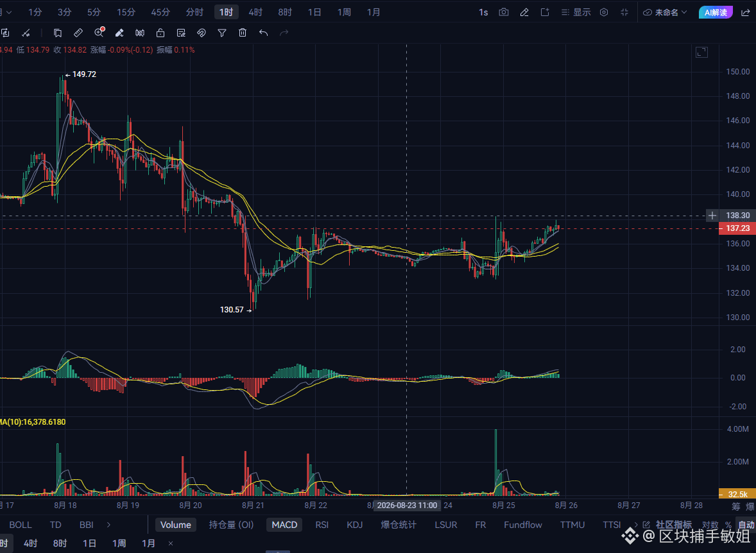Switch to 5分 timeframe
This screenshot has width=756, height=553.
[x=94, y=12]
